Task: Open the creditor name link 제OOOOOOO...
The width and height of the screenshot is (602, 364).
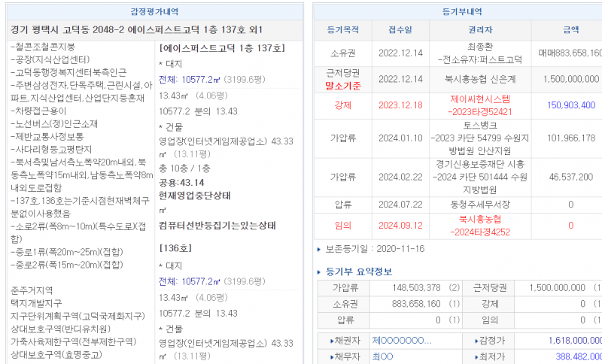Action: [402, 341]
